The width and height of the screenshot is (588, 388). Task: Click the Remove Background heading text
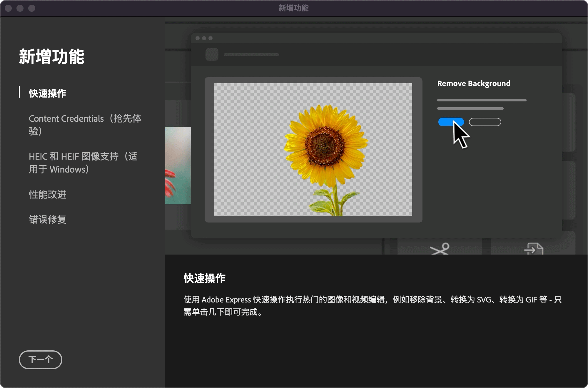coord(473,83)
